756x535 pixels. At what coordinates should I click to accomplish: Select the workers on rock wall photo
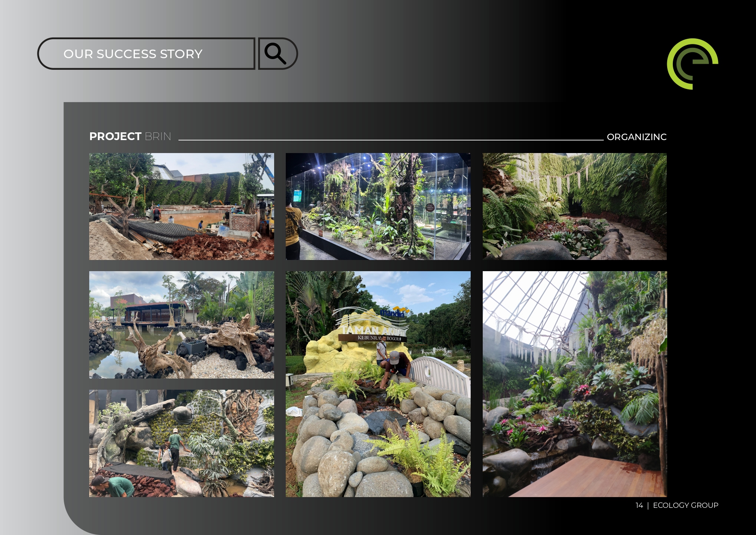[x=181, y=443]
